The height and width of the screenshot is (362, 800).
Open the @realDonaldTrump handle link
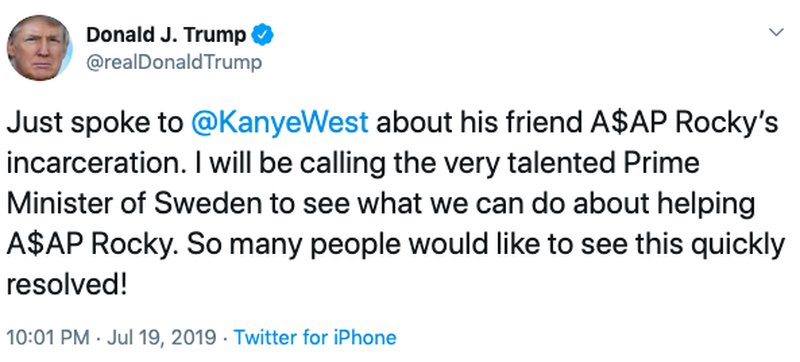(x=174, y=62)
